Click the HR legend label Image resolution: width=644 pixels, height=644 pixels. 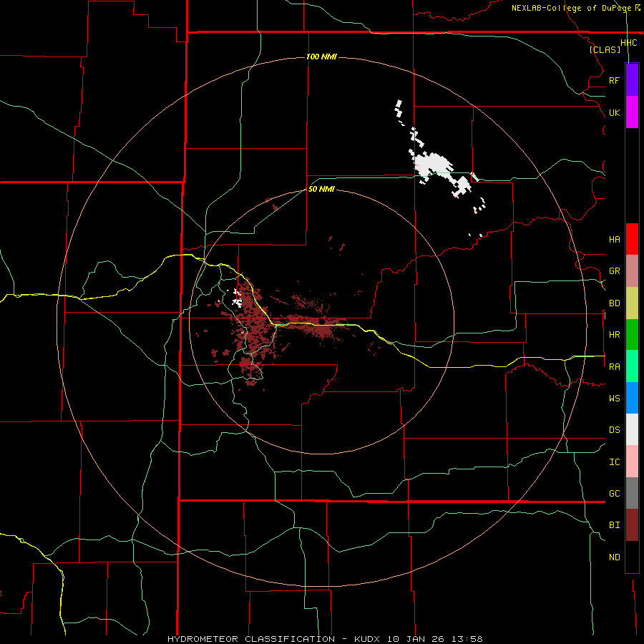(x=614, y=335)
